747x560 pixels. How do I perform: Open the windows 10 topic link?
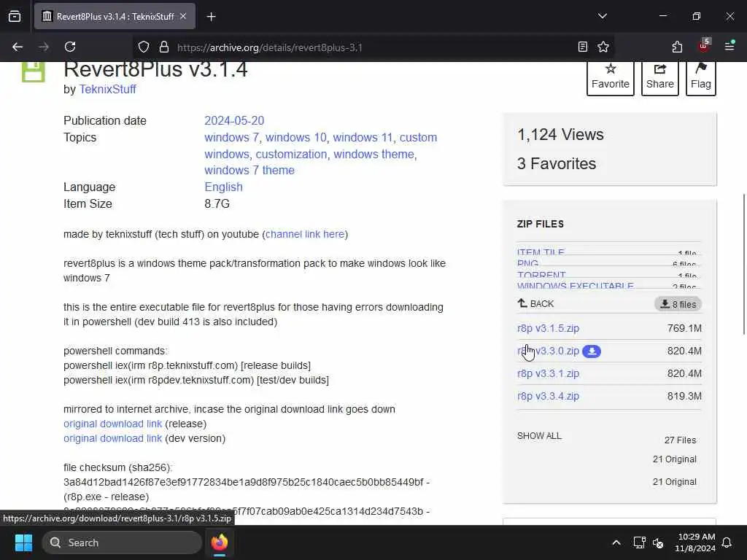coord(296,137)
